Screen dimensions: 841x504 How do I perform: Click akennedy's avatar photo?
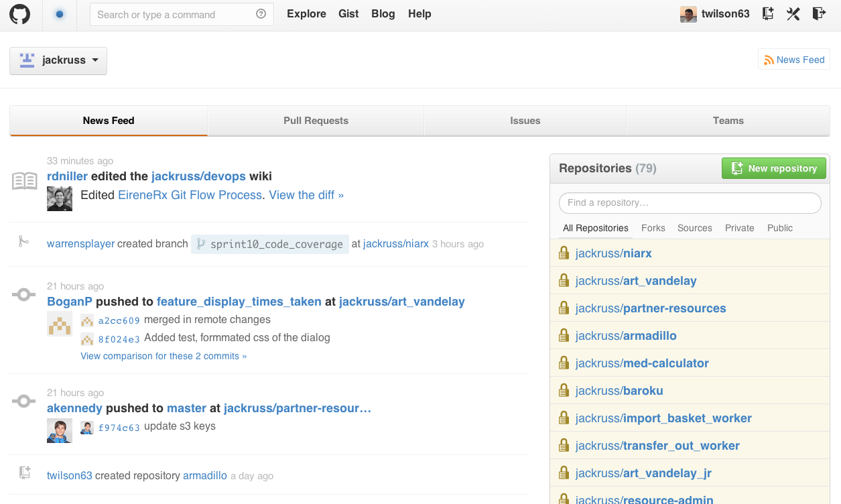tap(60, 430)
